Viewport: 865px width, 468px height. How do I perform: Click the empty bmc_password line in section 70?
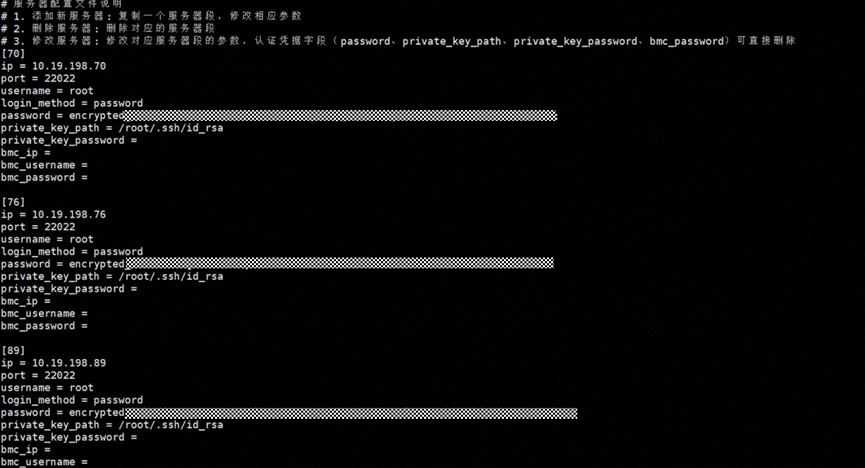pos(44,178)
